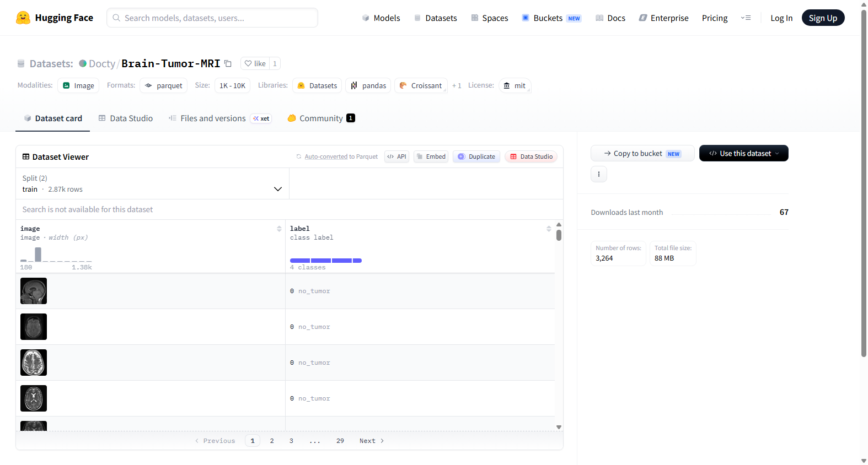This screenshot has height=465, width=868.
Task: Click the dataset viewer table scrollbar
Action: click(559, 235)
